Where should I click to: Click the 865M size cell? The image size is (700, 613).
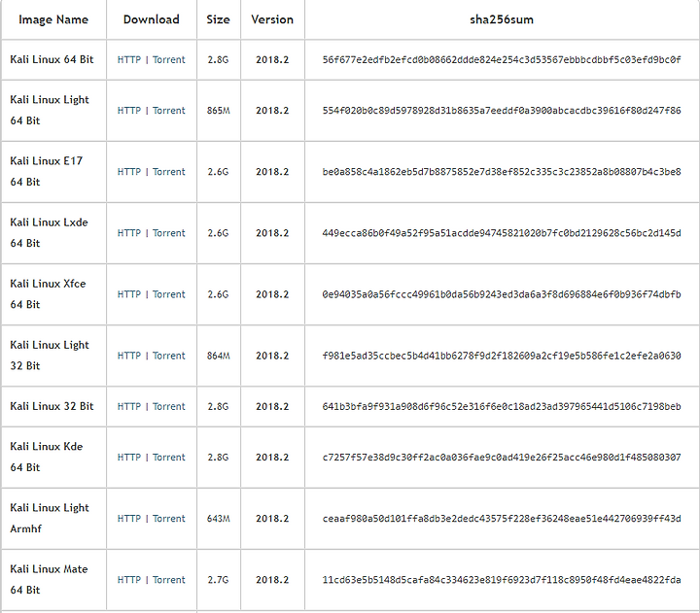pyautogui.click(x=219, y=111)
